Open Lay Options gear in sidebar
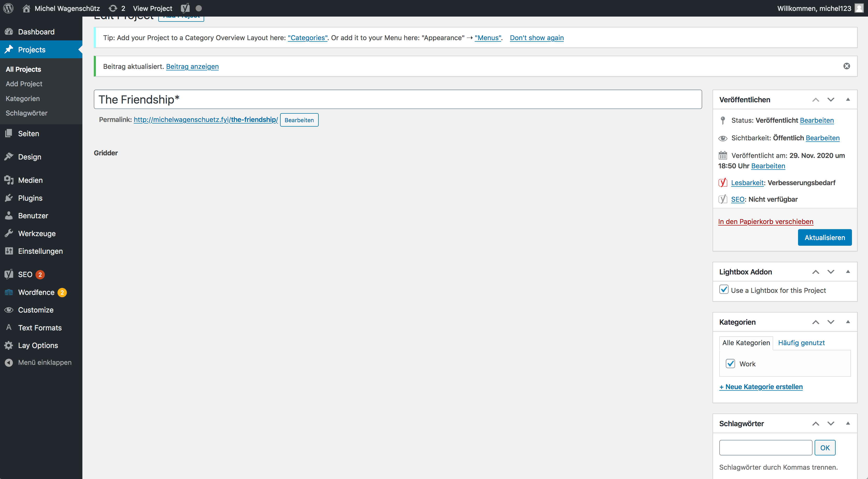This screenshot has width=868, height=479. tap(9, 345)
